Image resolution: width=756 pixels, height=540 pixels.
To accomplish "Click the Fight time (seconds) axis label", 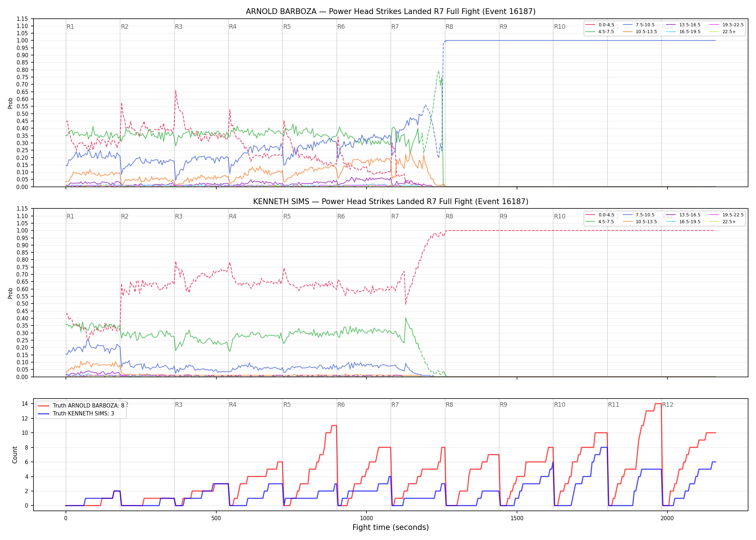I will pos(391,527).
